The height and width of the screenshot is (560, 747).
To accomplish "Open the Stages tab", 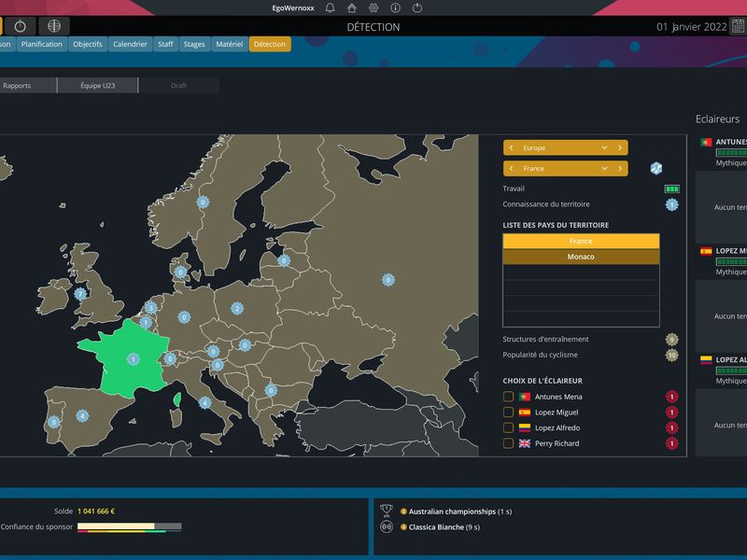I will coord(194,44).
